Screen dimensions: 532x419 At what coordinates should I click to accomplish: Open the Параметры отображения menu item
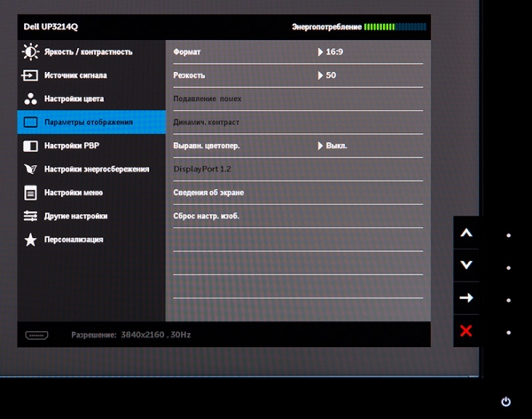point(89,122)
